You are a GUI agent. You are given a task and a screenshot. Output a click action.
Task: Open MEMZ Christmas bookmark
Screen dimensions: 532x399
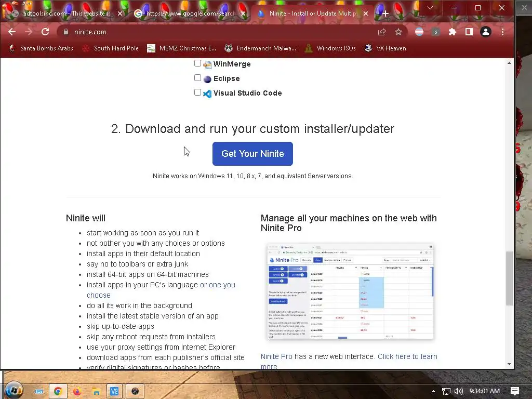[x=181, y=48]
